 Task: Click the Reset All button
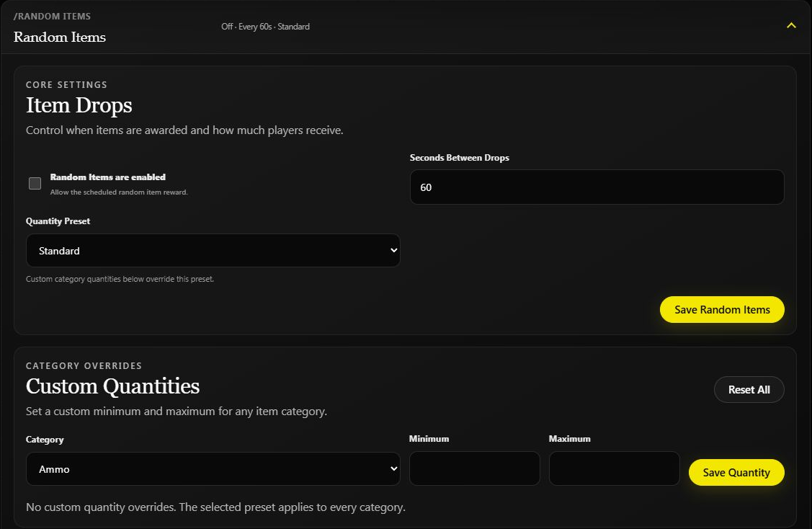pyautogui.click(x=749, y=390)
